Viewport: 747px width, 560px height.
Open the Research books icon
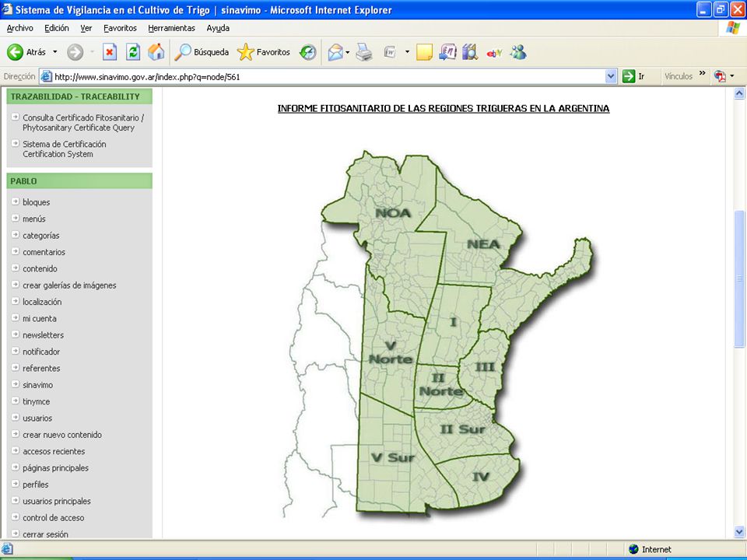coord(470,52)
